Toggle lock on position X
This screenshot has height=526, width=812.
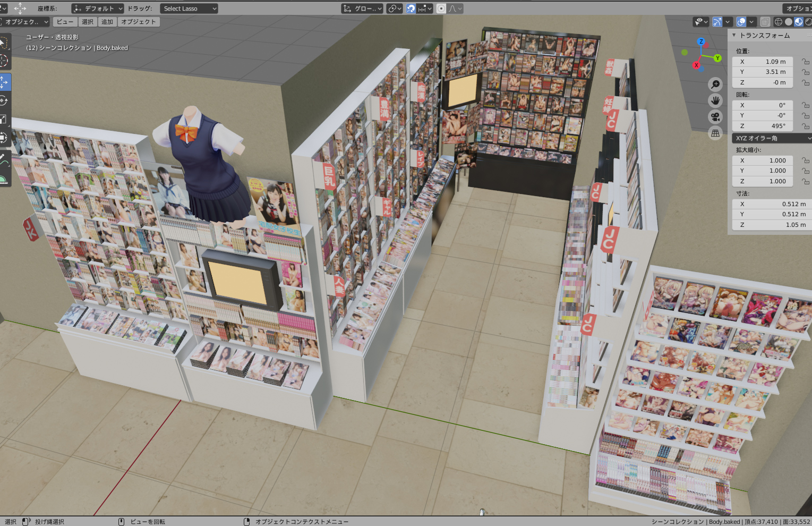click(805, 62)
